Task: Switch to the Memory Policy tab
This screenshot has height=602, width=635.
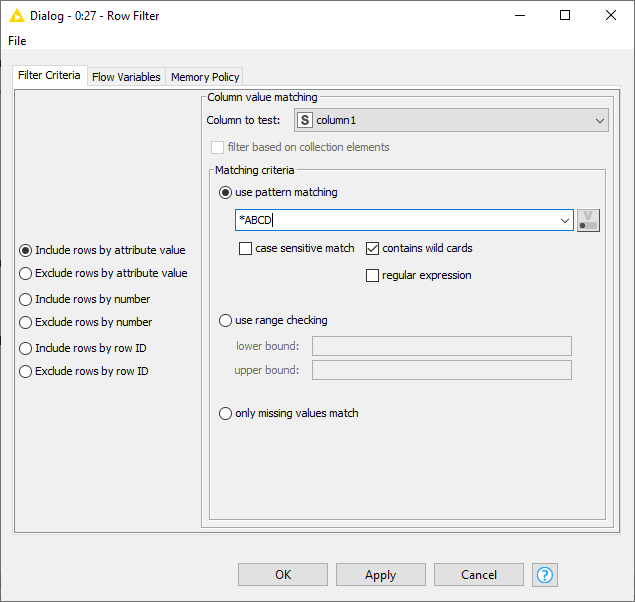Action: (x=205, y=77)
